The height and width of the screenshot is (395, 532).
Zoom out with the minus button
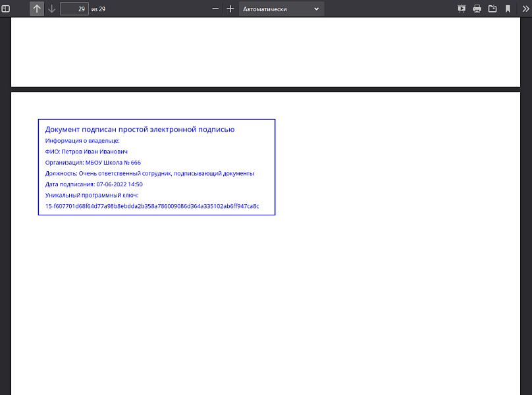pyautogui.click(x=215, y=9)
